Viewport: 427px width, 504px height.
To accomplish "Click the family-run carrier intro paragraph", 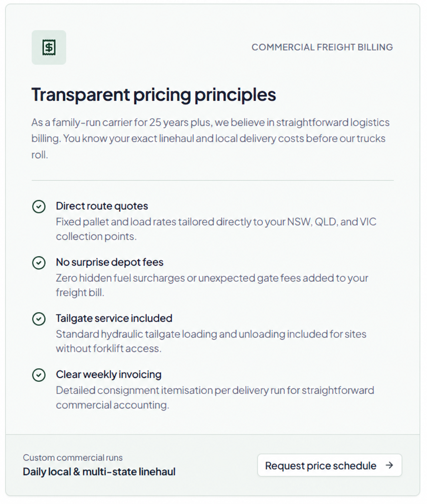I will [211, 138].
